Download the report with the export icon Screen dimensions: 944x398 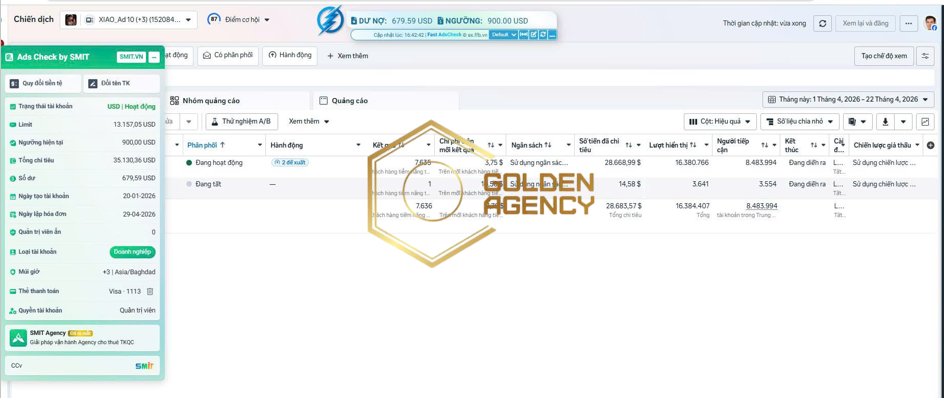[x=885, y=122]
